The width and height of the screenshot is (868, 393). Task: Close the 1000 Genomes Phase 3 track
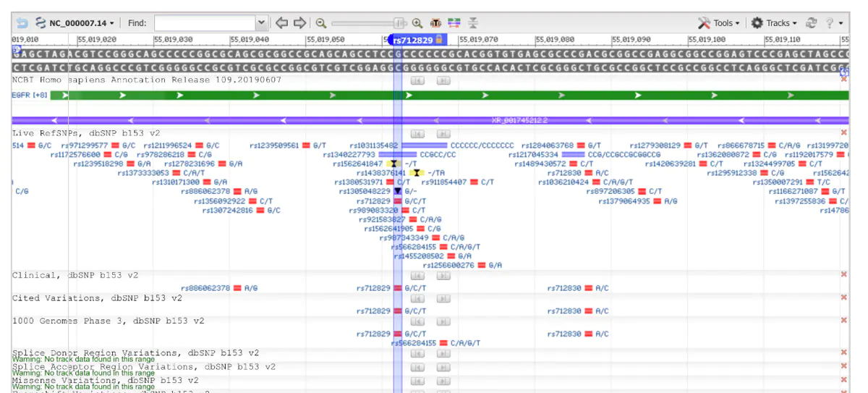(x=843, y=320)
